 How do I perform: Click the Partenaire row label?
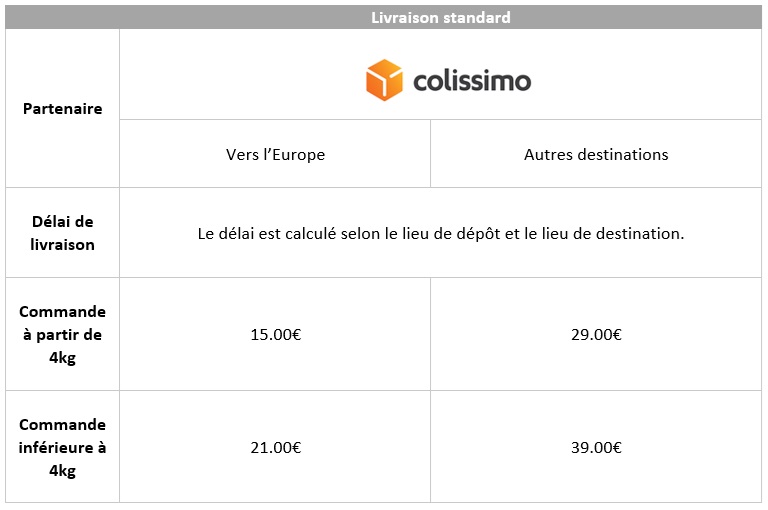tap(63, 108)
